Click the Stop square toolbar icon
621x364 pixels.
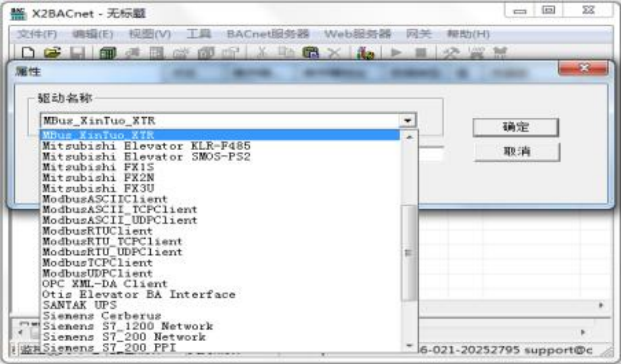[421, 53]
